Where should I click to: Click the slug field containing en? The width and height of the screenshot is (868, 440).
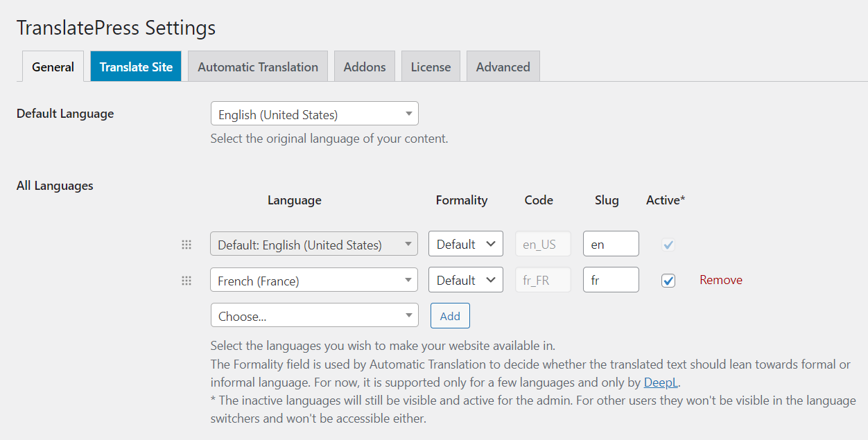pyautogui.click(x=611, y=243)
